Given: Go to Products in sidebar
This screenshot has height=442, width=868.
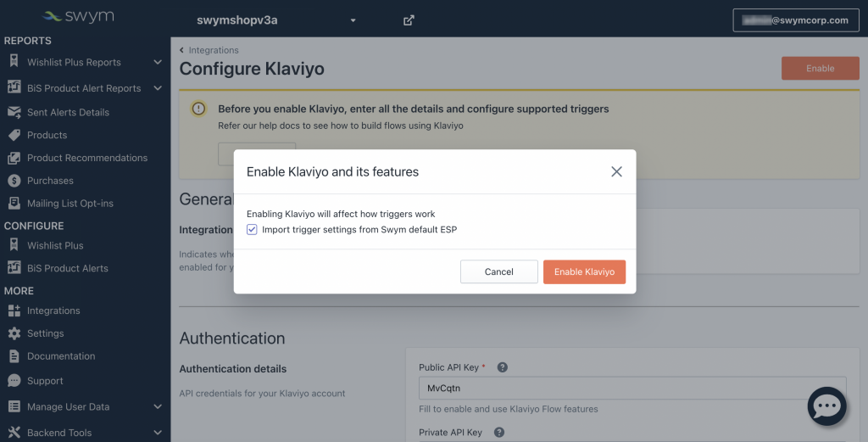Looking at the screenshot, I should [47, 135].
